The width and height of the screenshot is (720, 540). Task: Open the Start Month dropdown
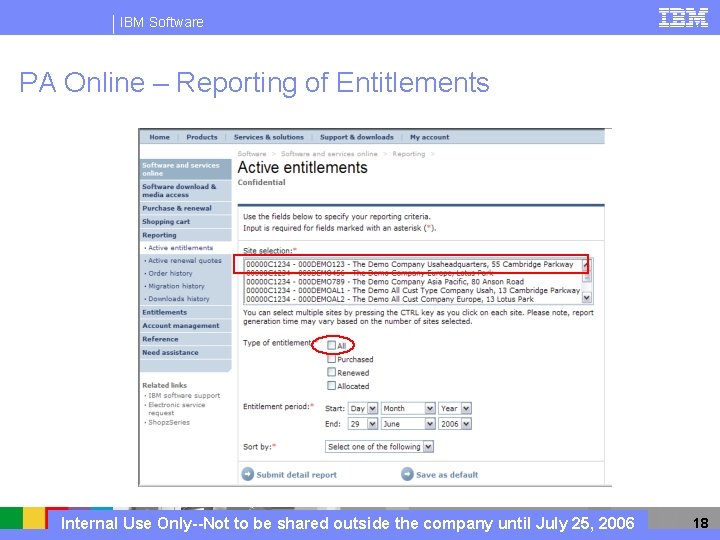click(x=408, y=408)
